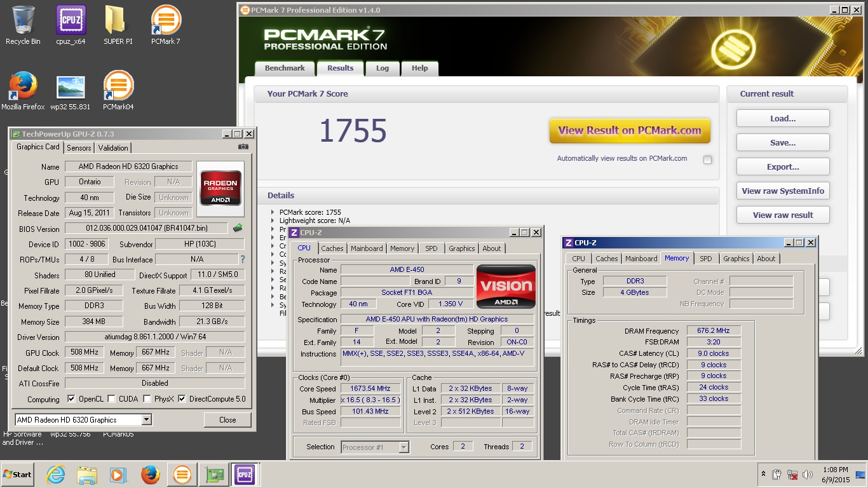The width and height of the screenshot is (868, 488).
Task: Launch PCMark 7 from the desktop icon
Action: 165,25
